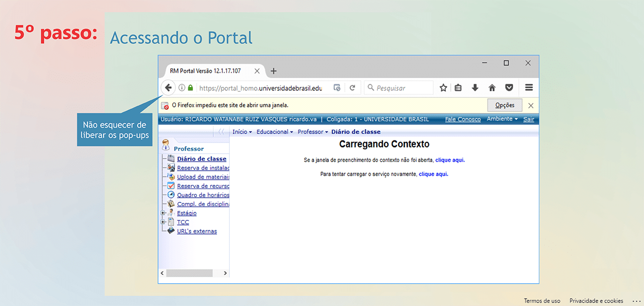The image size is (644, 306).
Task: Open the Ambiente dropdown
Action: [x=502, y=119]
